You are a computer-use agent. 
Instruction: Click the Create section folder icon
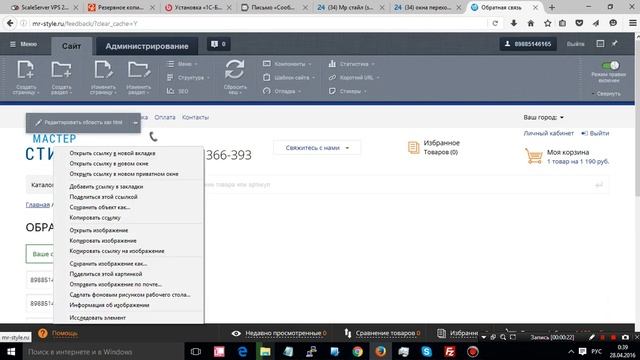pyautogui.click(x=61, y=70)
